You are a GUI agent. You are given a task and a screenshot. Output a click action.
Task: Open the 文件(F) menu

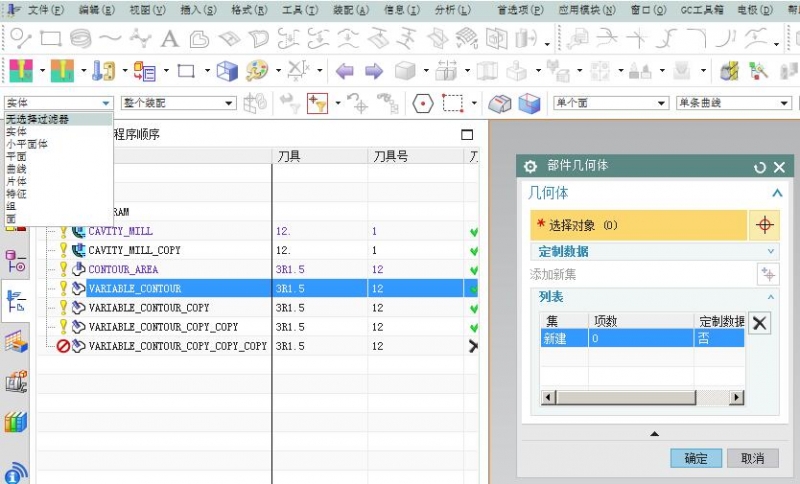[x=45, y=10]
